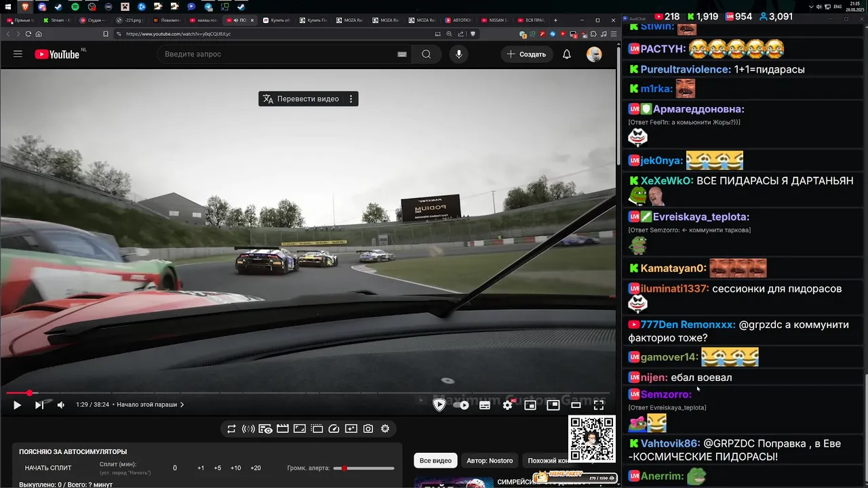Click the clapperboard cinema mode icon
Screen dimensions: 868x488
(283, 428)
